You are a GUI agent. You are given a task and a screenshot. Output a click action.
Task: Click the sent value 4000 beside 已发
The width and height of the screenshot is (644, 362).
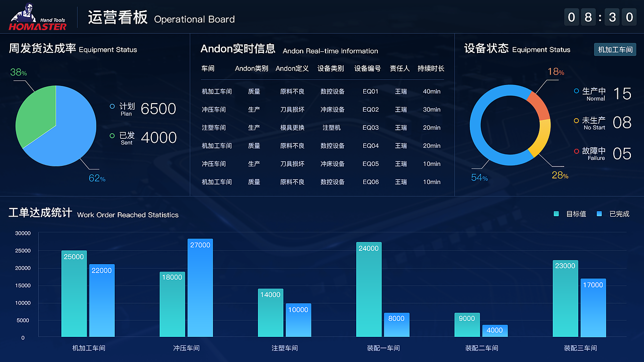[159, 138]
